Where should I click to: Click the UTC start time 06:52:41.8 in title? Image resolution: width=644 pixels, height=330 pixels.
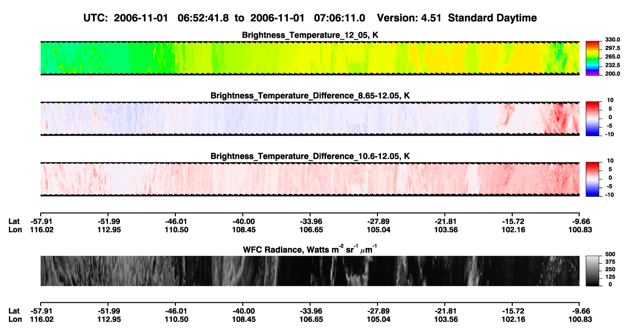[x=203, y=18]
